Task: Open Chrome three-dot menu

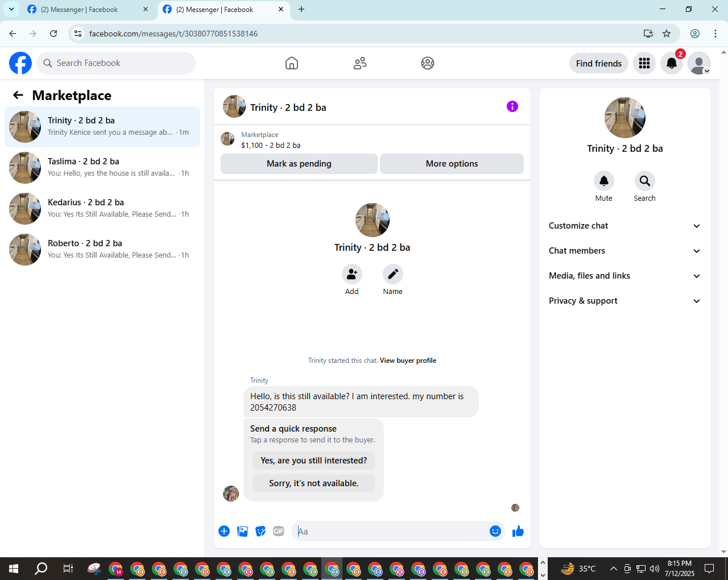Action: tap(715, 34)
